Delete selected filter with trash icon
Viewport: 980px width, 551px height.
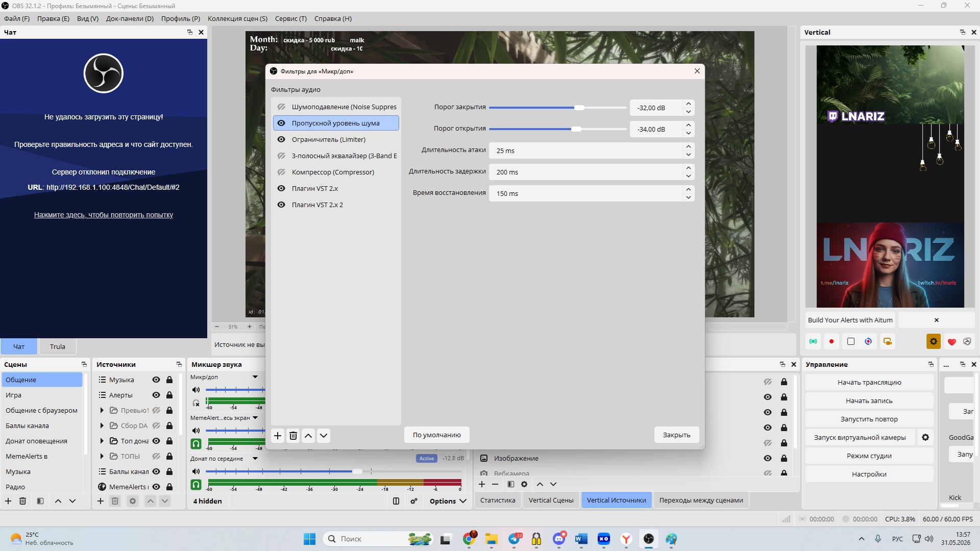coord(293,435)
